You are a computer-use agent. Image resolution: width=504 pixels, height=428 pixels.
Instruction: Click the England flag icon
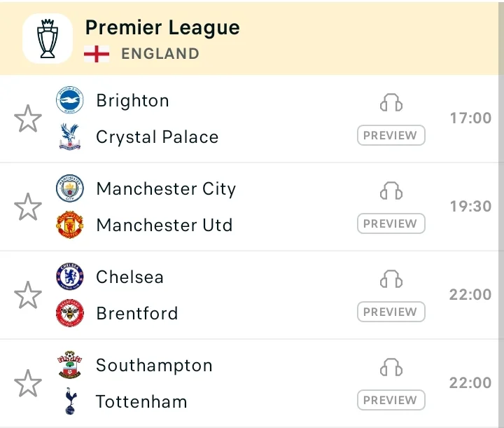click(97, 54)
